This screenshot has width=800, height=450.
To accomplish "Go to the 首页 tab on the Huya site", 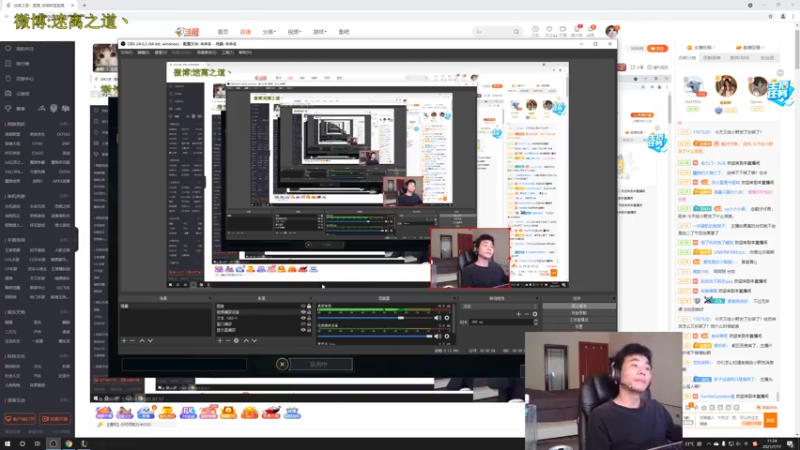I will (x=223, y=32).
